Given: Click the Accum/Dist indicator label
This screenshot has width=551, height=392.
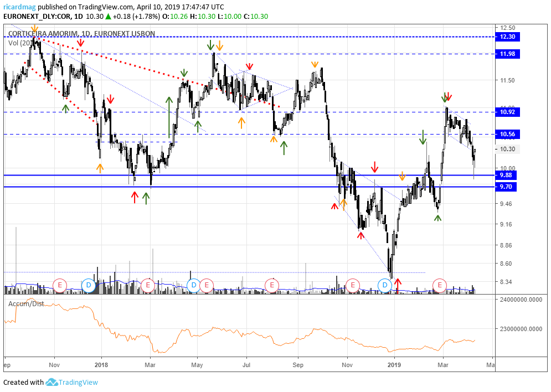Looking at the screenshot, I should point(26,304).
